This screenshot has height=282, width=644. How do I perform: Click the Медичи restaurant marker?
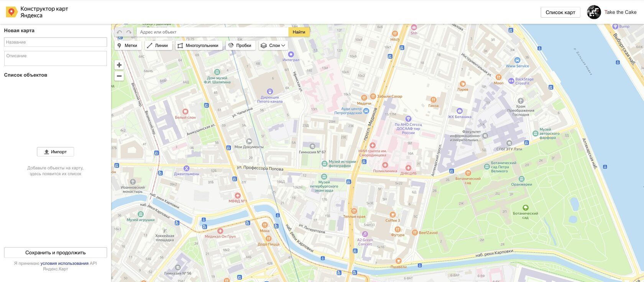point(364,98)
